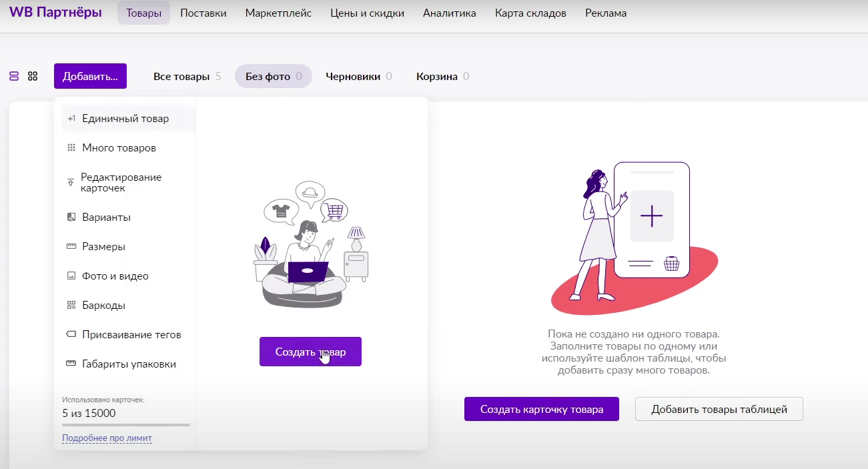This screenshot has width=868, height=469.
Task: Open the Маркетплейс navigation tab
Action: pyautogui.click(x=278, y=13)
